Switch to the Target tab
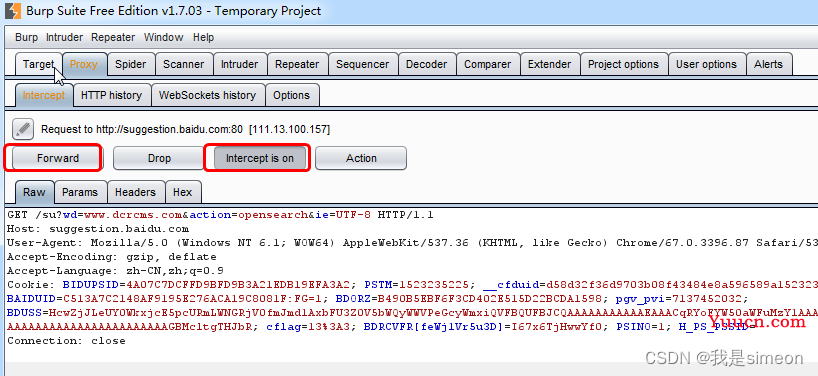The width and height of the screenshot is (818, 376). click(39, 64)
